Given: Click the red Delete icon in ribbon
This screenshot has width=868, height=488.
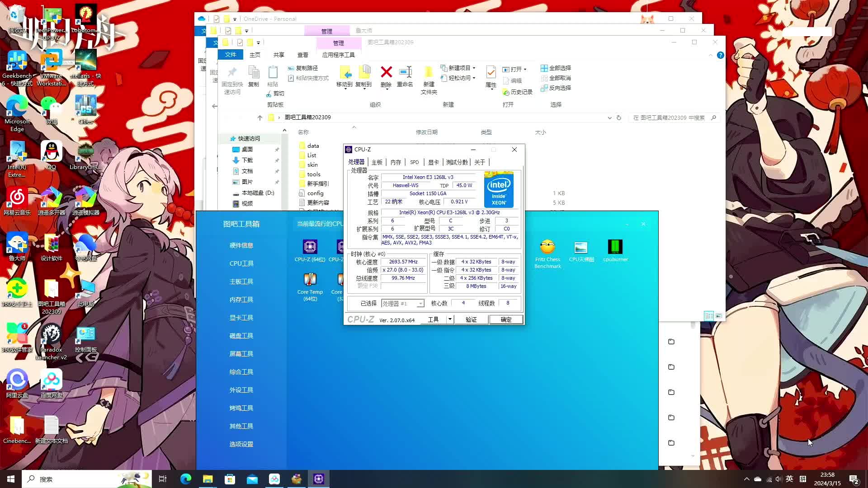Looking at the screenshot, I should pyautogui.click(x=386, y=72).
